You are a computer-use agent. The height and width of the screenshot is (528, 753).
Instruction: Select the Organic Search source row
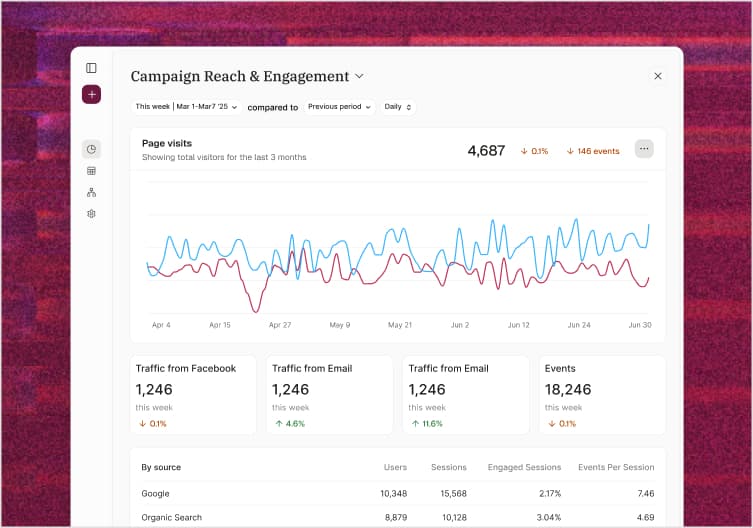coord(398,517)
